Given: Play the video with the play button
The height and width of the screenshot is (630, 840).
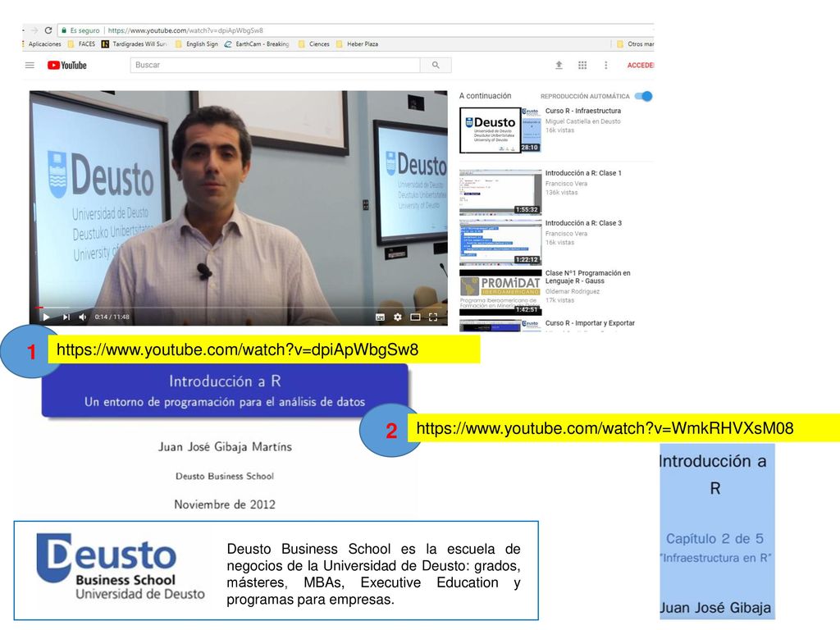Looking at the screenshot, I should pos(46,317).
